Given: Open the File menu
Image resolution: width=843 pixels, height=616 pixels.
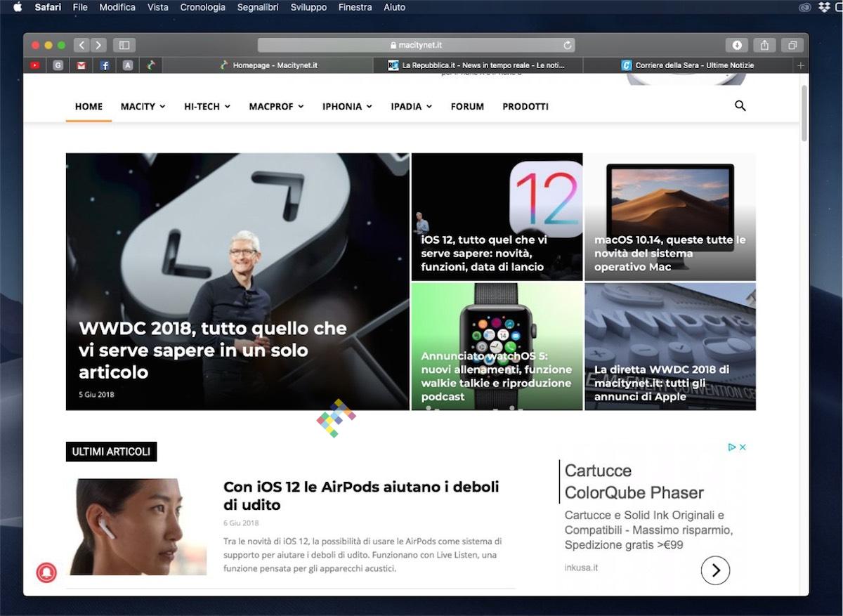Looking at the screenshot, I should click(x=80, y=7).
